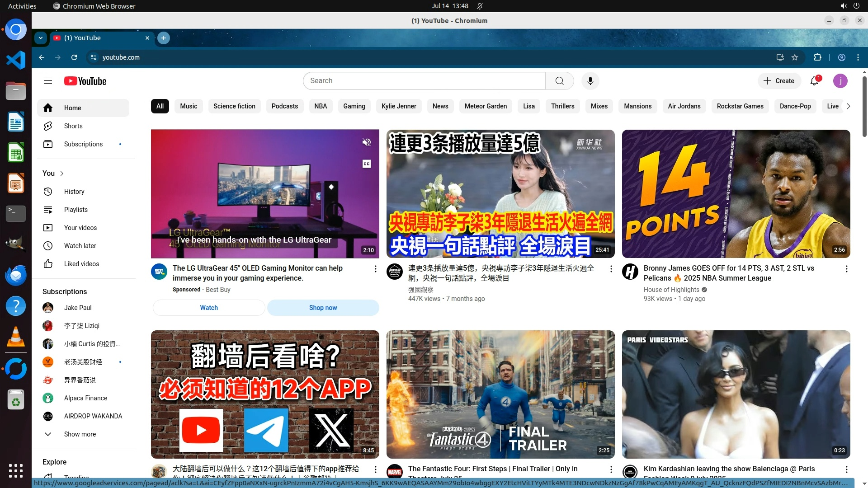Select the Gaming filter chip
The width and height of the screenshot is (868, 488).
354,106
